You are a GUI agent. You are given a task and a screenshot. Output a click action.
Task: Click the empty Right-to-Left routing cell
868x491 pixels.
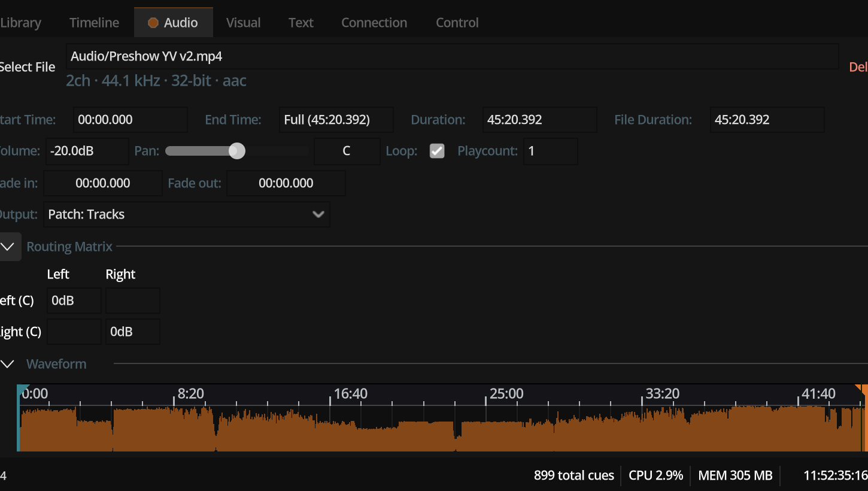74,332
